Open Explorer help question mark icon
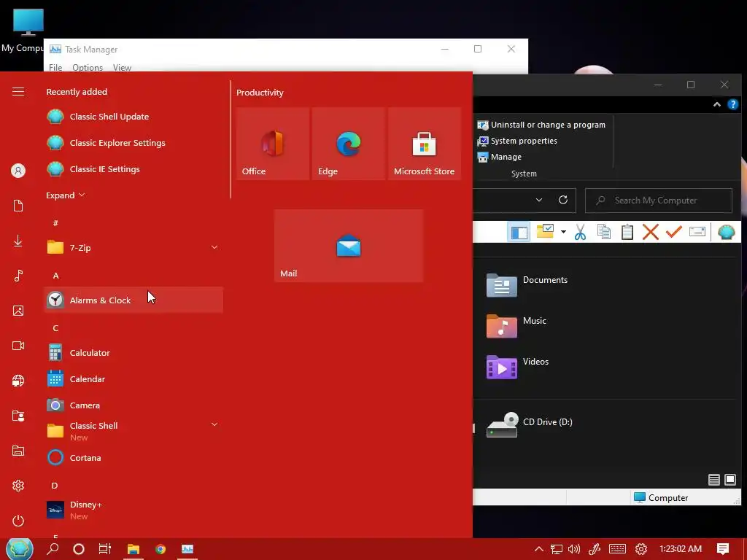This screenshot has width=747, height=560. pyautogui.click(x=732, y=104)
